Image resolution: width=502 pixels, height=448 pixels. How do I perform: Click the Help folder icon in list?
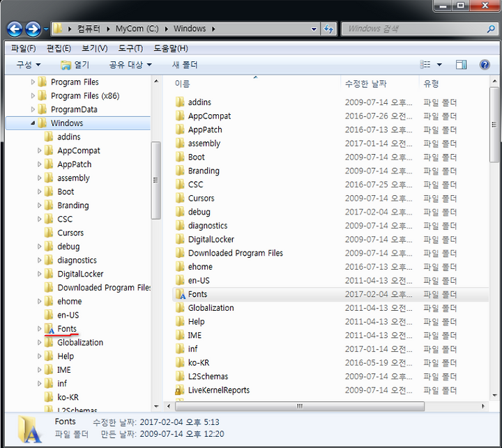[x=181, y=322]
